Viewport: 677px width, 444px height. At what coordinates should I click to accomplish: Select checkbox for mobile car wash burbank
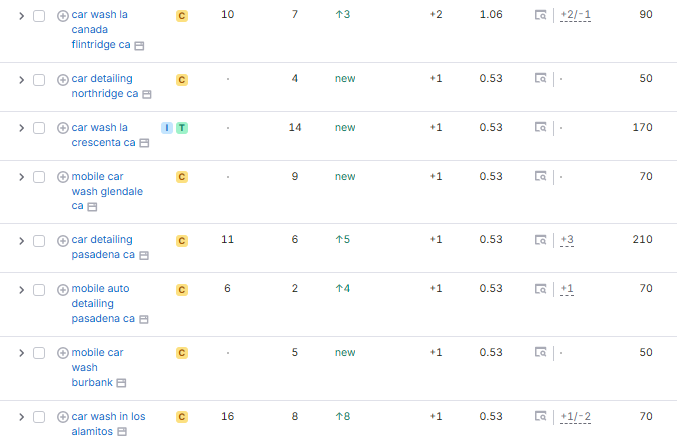[39, 353]
